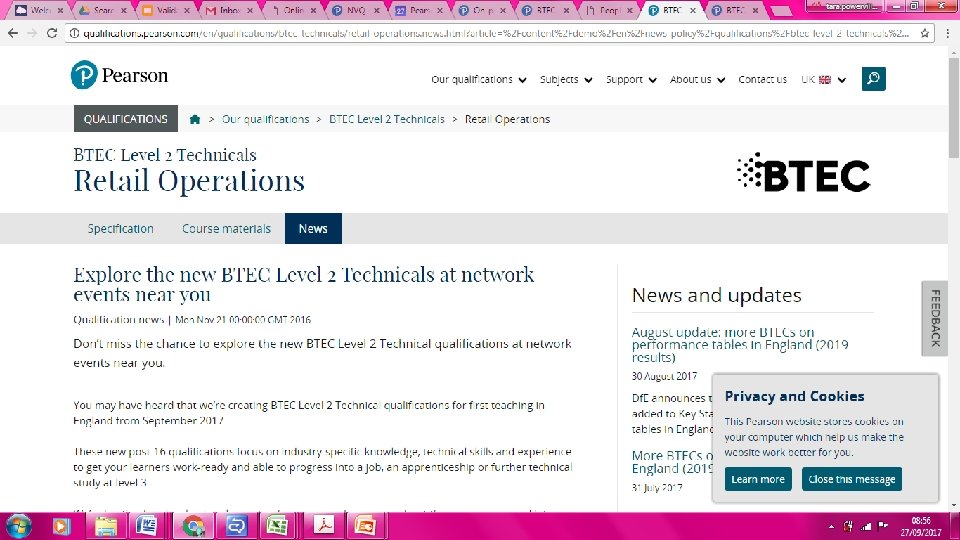The height and width of the screenshot is (540, 960).
Task: Expand the Subjects dropdown
Action: click(x=566, y=80)
